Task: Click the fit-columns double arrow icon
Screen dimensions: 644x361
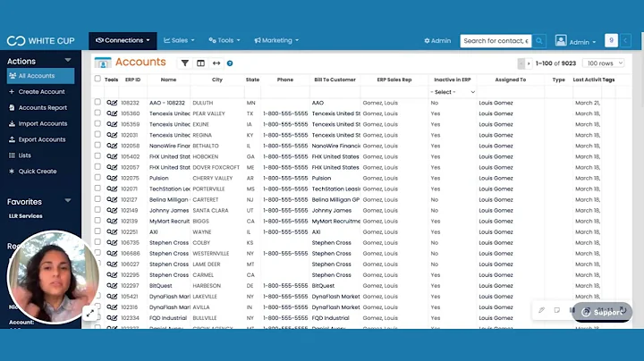Action: pyautogui.click(x=216, y=63)
